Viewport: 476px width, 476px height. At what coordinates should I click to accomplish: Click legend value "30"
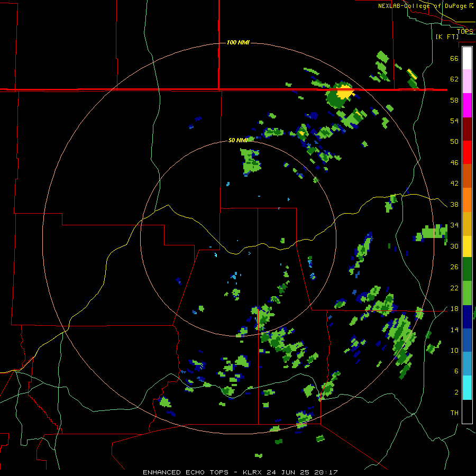click(454, 246)
